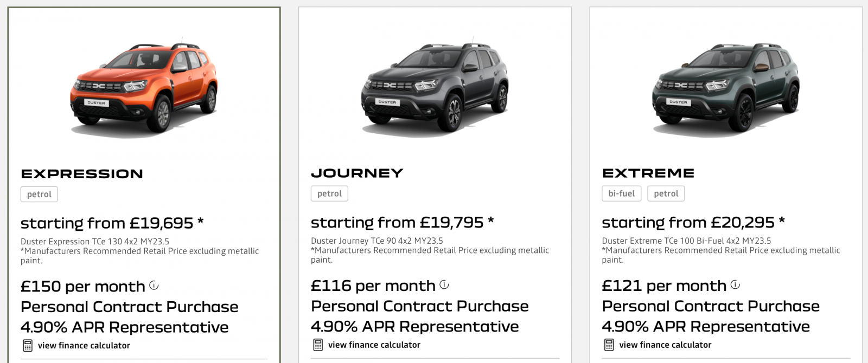Click info icon next to £150 per month
This screenshot has width=868, height=363.
pos(154,285)
